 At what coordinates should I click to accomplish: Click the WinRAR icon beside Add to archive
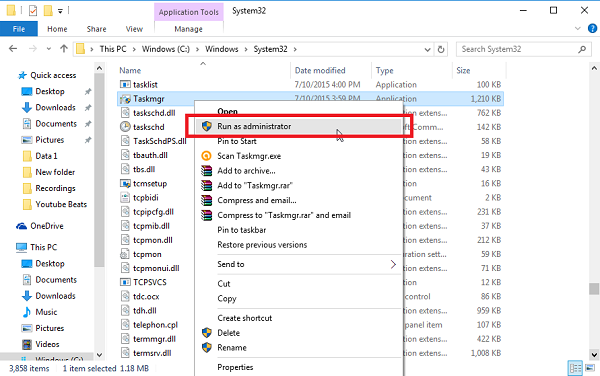click(x=207, y=171)
